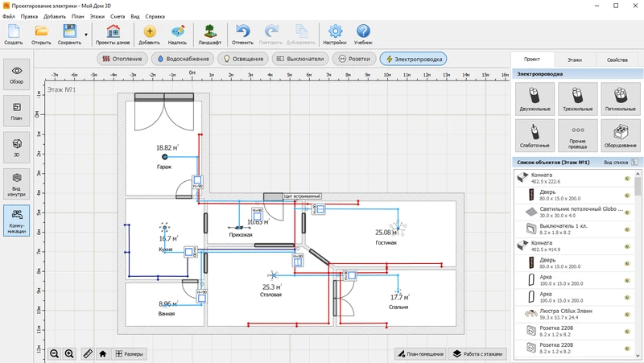Image resolution: width=644 pixels, height=363 pixels.
Task: Zoom in with plus magnifier
Action: (69, 353)
